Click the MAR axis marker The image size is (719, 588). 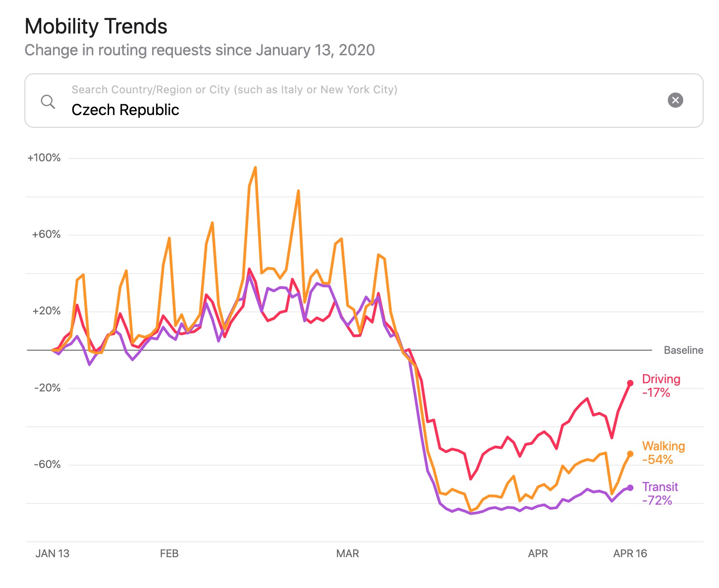pyautogui.click(x=347, y=554)
